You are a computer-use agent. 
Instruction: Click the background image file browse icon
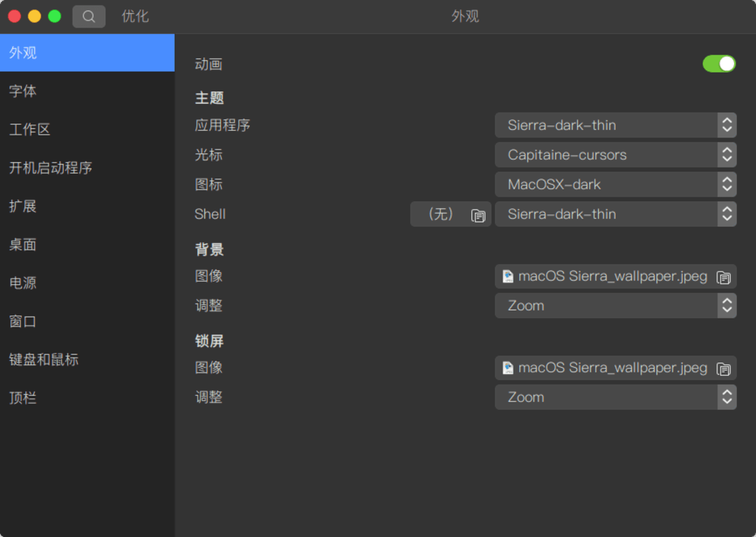[x=724, y=277]
